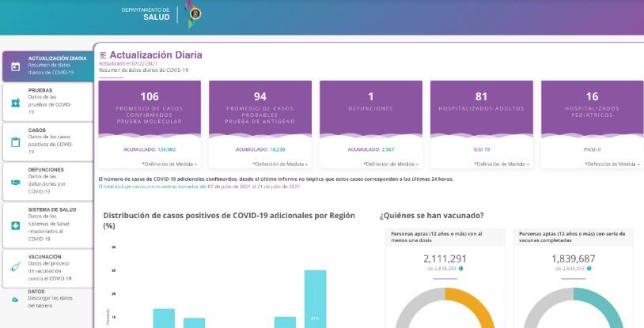Expand Definición de Medida under confirmed cases card
The image size is (644, 328).
(169, 164)
